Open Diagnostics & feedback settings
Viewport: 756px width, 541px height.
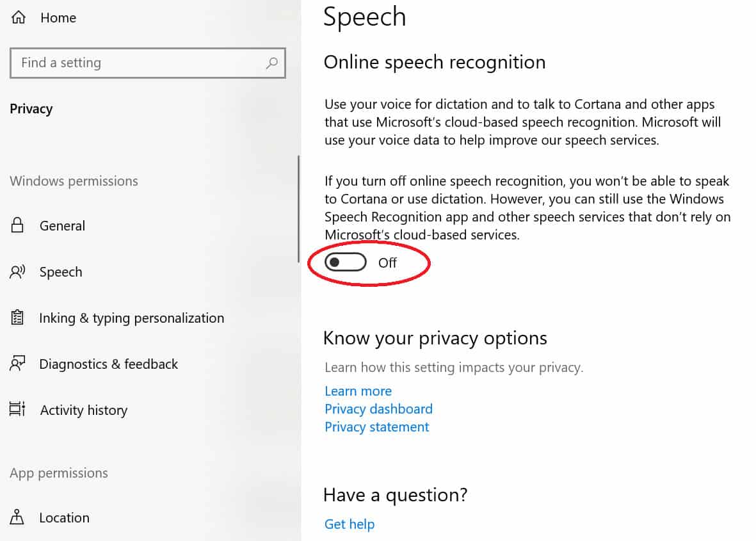108,364
